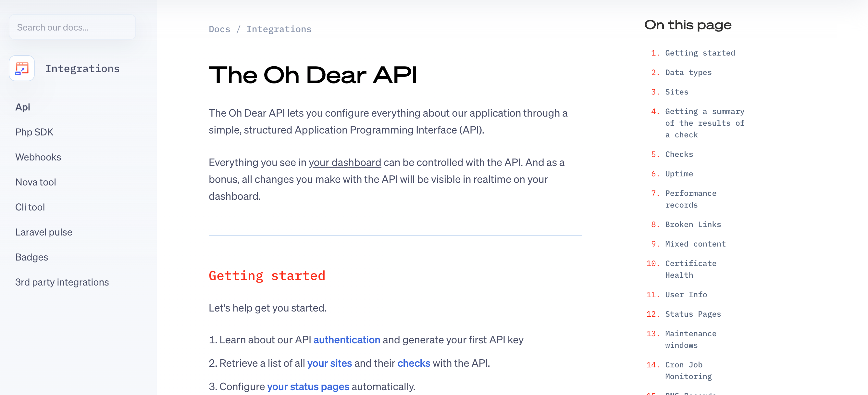Jump to Sites section
The height and width of the screenshot is (395, 868).
[x=676, y=92]
